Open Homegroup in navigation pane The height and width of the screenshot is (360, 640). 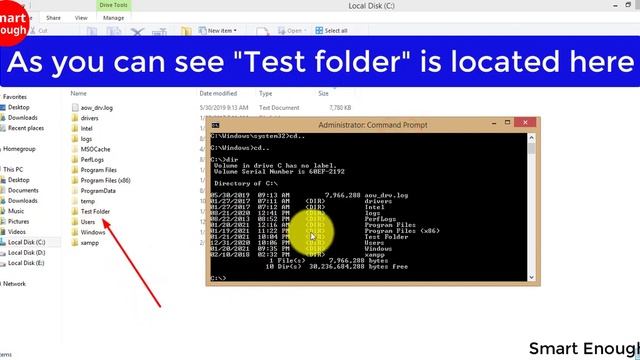tap(19, 149)
